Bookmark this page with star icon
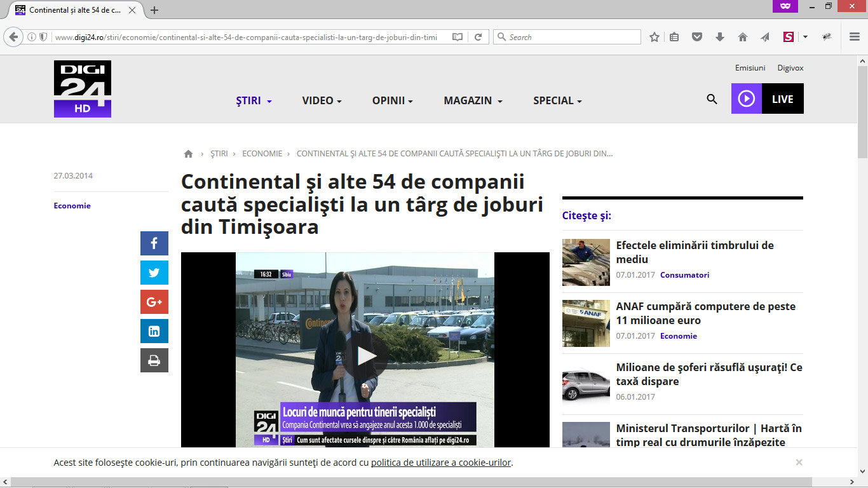The image size is (868, 488). point(654,37)
